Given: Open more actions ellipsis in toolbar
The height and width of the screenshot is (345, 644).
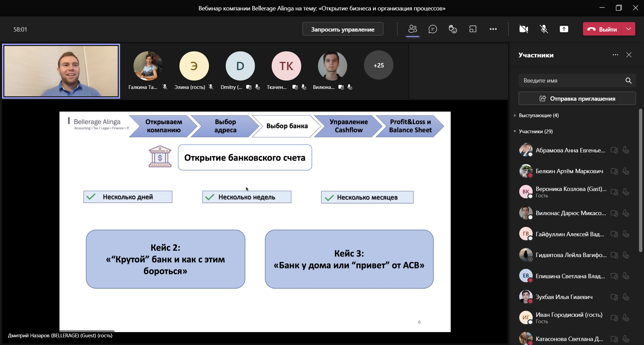Looking at the screenshot, I should coord(493,29).
